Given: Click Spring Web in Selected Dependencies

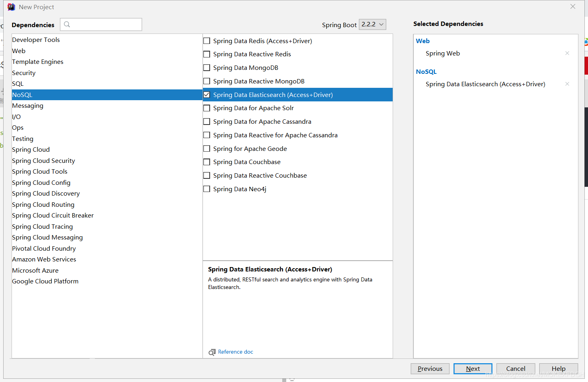Looking at the screenshot, I should click(x=443, y=53).
